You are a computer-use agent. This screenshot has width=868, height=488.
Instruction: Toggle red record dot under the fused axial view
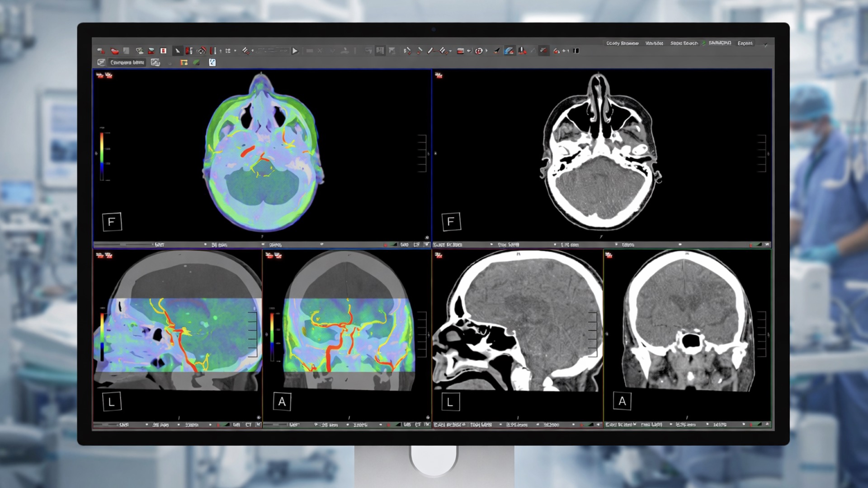385,245
